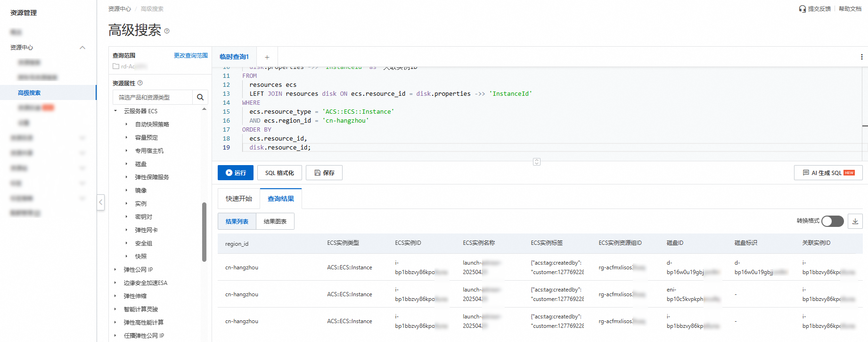Click the ECS实例ID column header

[408, 243]
